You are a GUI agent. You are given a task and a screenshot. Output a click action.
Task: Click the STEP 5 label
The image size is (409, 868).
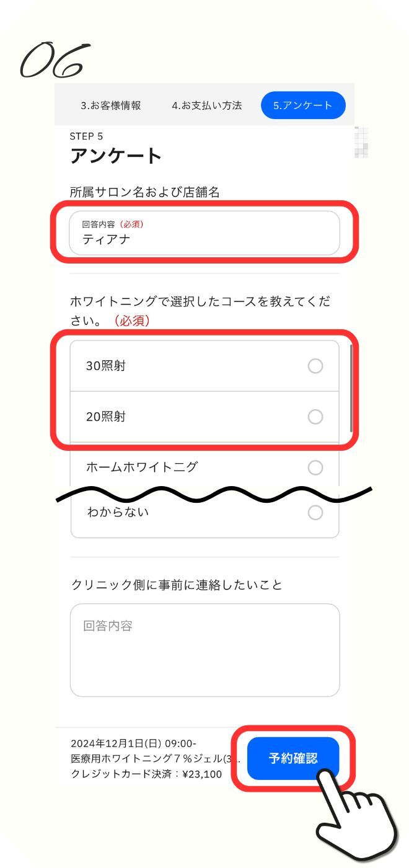click(86, 136)
